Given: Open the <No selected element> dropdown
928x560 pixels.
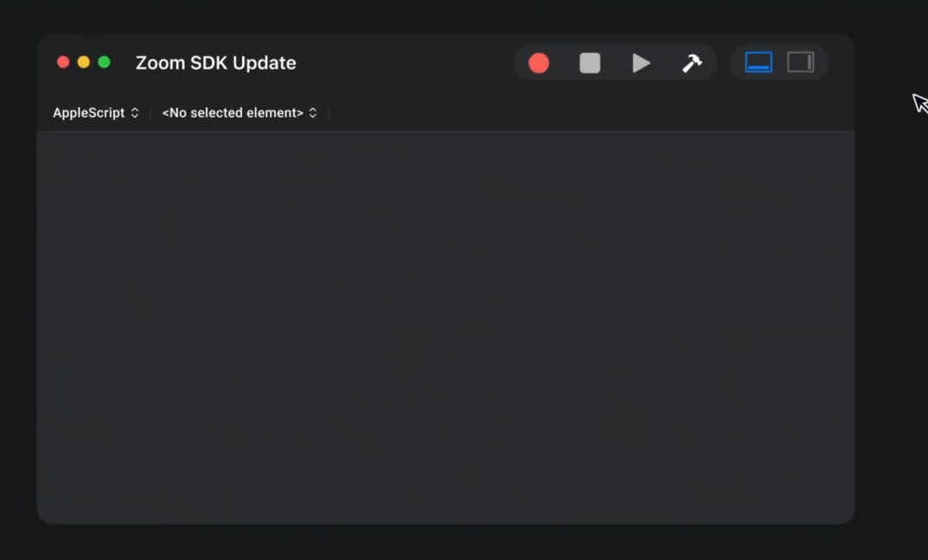Looking at the screenshot, I should (x=239, y=113).
